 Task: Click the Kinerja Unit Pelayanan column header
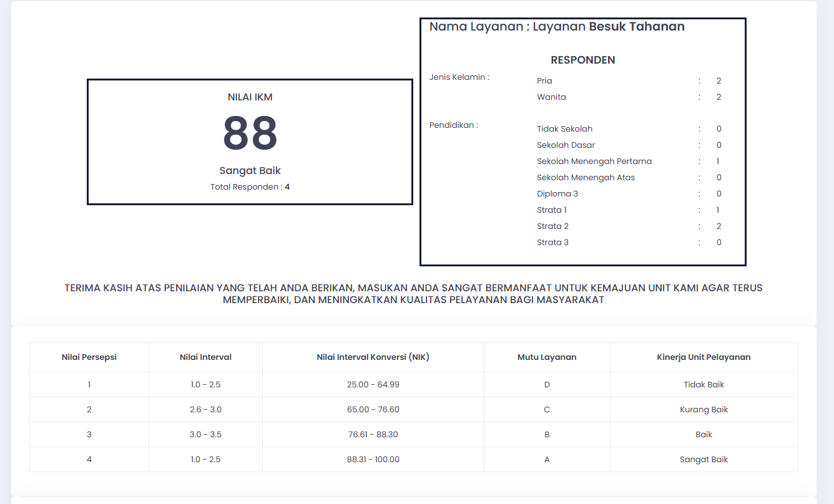[x=704, y=357]
